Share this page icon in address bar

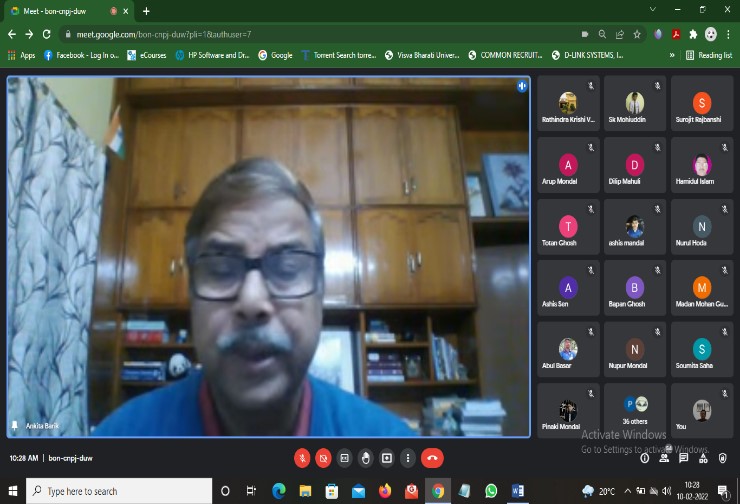tap(620, 34)
